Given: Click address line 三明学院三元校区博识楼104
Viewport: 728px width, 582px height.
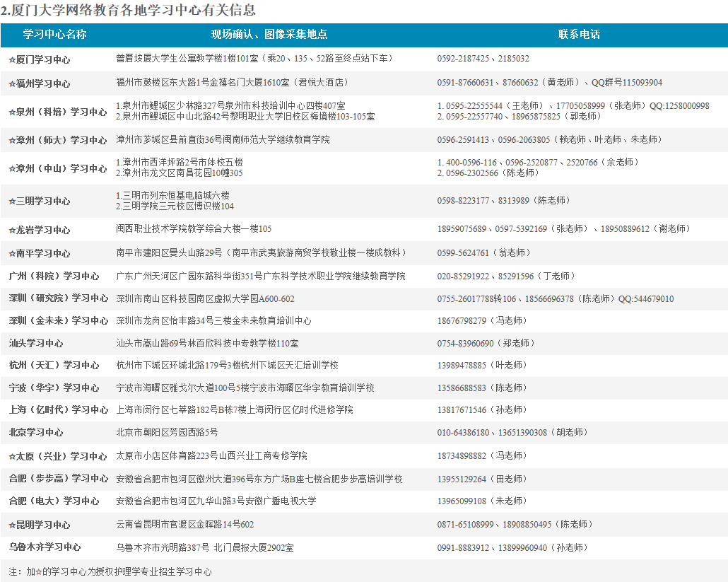Looking at the screenshot, I should (175, 206).
